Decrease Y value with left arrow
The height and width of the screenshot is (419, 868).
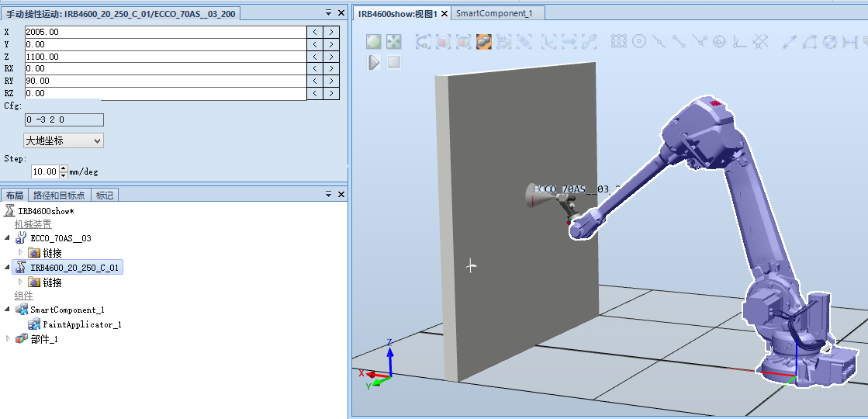tap(315, 44)
